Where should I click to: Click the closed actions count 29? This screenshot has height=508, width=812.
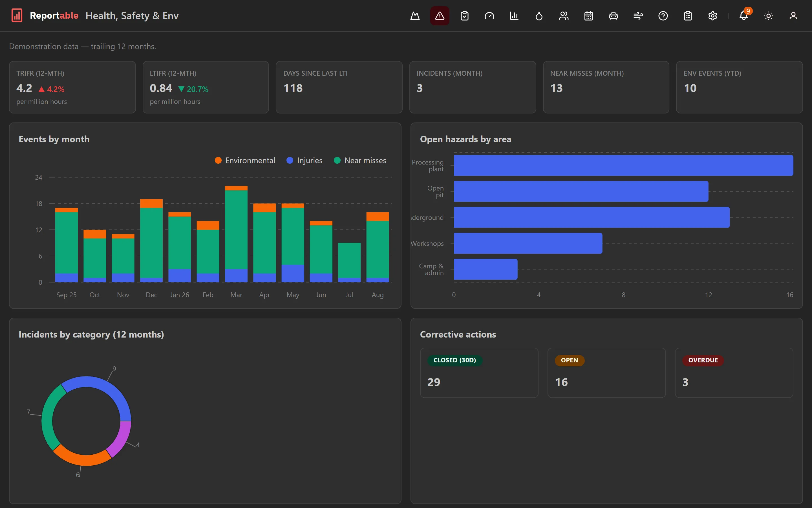tap(434, 382)
